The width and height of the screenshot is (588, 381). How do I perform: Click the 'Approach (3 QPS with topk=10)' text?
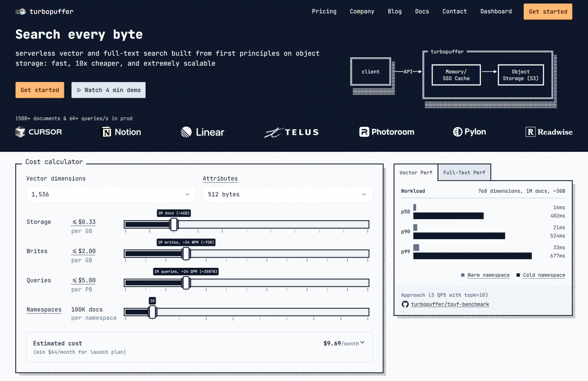[x=444, y=295]
